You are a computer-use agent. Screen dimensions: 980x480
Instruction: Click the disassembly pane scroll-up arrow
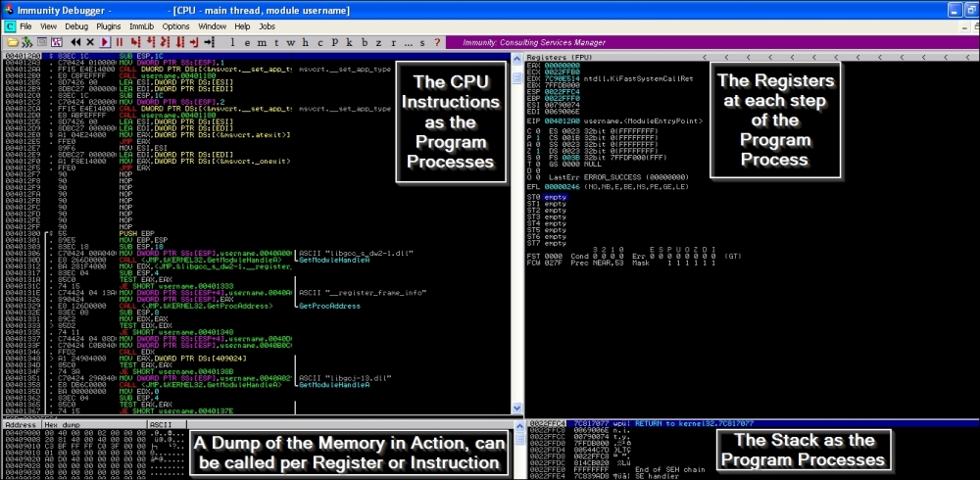pos(516,58)
